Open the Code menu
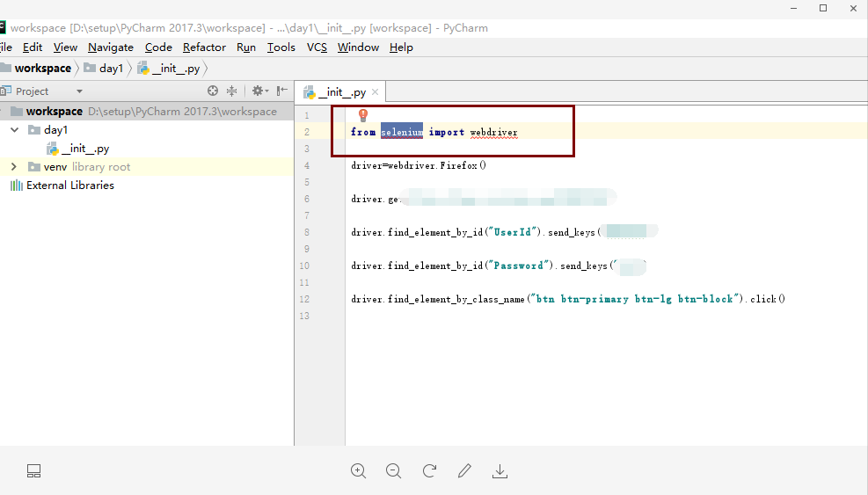 [x=158, y=47]
